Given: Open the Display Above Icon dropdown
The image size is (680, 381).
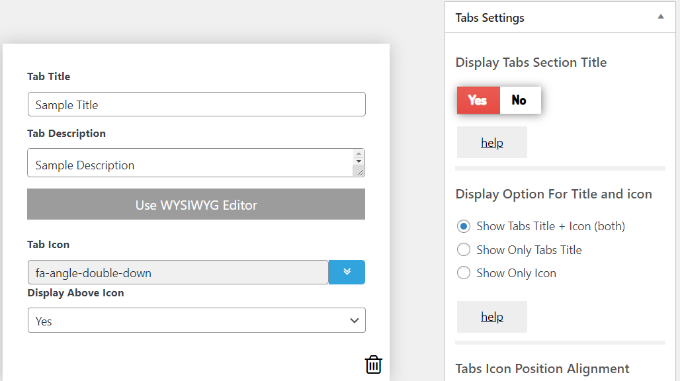Looking at the screenshot, I should pos(196,320).
